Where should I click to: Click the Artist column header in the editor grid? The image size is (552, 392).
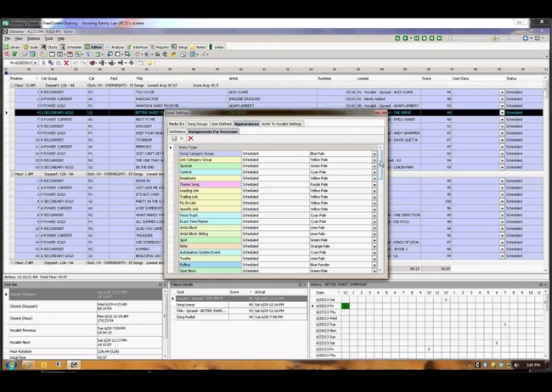tap(234, 78)
